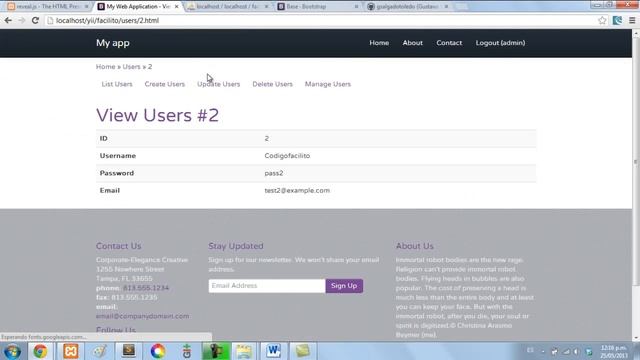This screenshot has height=360, width=640.
Task: Click the browser forward arrow
Action: tap(22, 20)
